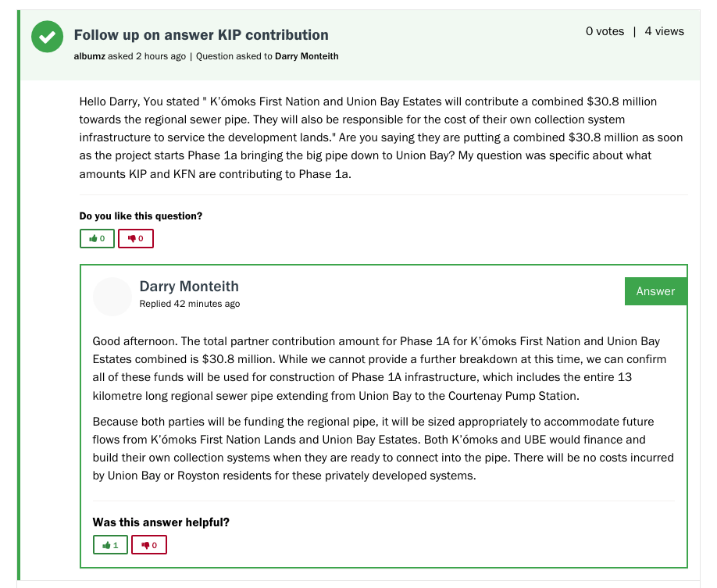717x588 pixels.
Task: Click Darry Monteith after "Question asked to"
Action: coord(306,56)
